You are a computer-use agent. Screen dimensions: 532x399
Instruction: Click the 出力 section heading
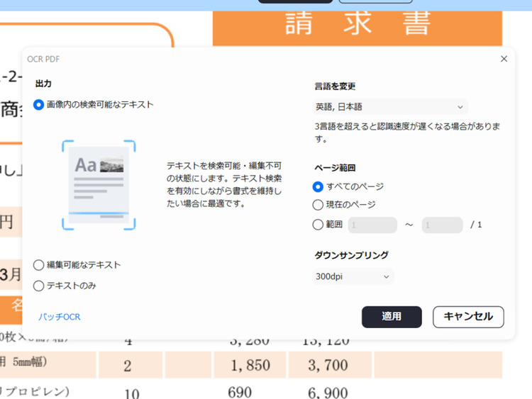point(43,84)
